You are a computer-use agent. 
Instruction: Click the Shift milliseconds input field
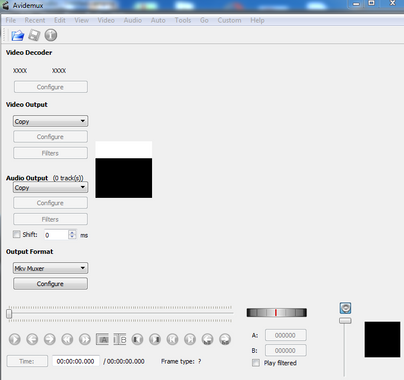coord(57,235)
